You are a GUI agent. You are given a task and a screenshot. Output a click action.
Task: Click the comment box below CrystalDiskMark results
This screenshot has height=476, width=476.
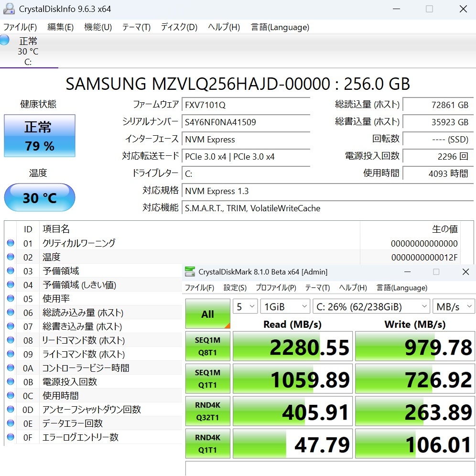[x=330, y=468]
